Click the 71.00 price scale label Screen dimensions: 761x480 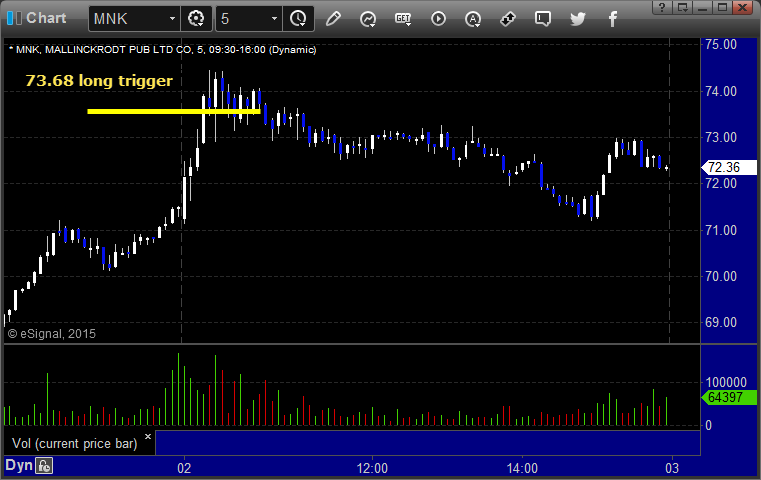click(x=721, y=230)
